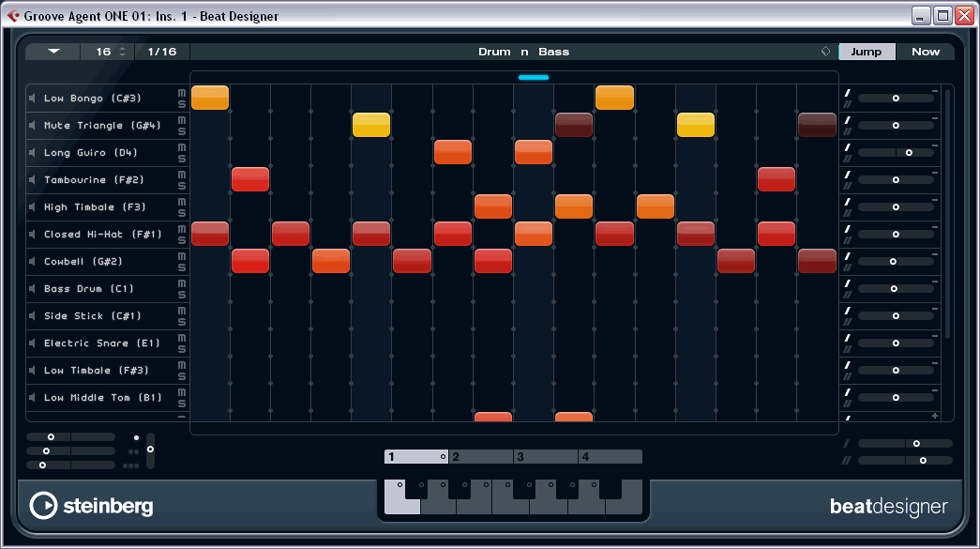Open the pattern functions arrow menu

pos(53,52)
